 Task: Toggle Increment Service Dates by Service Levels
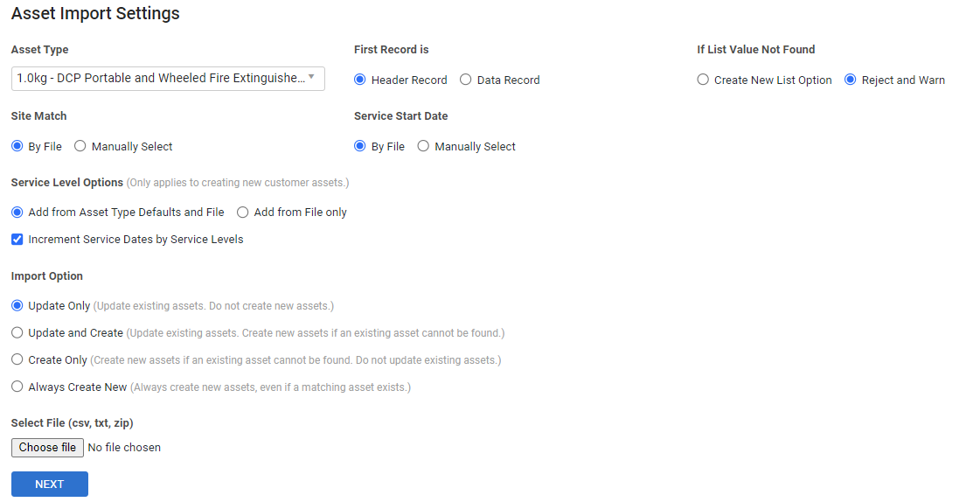pyautogui.click(x=17, y=239)
